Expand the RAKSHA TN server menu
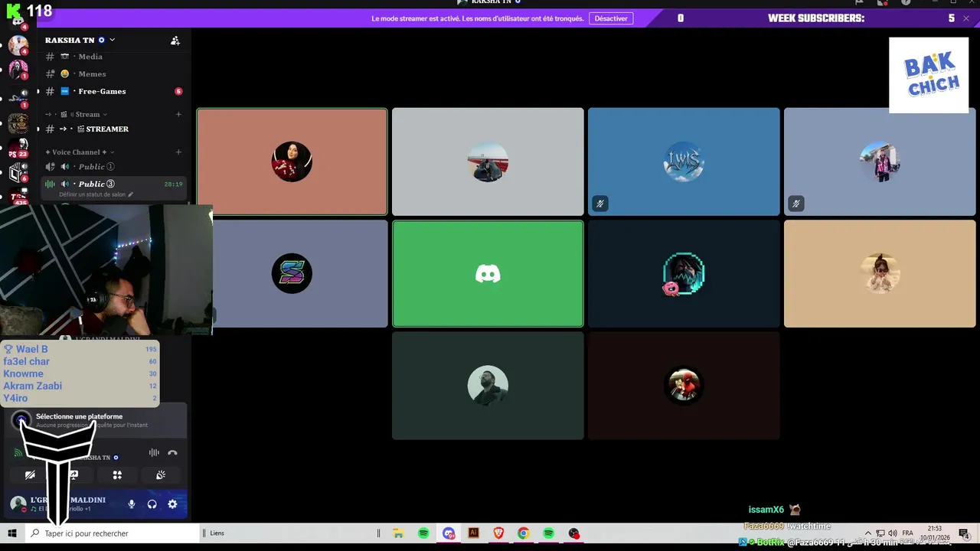This screenshot has width=980, height=551. click(112, 40)
